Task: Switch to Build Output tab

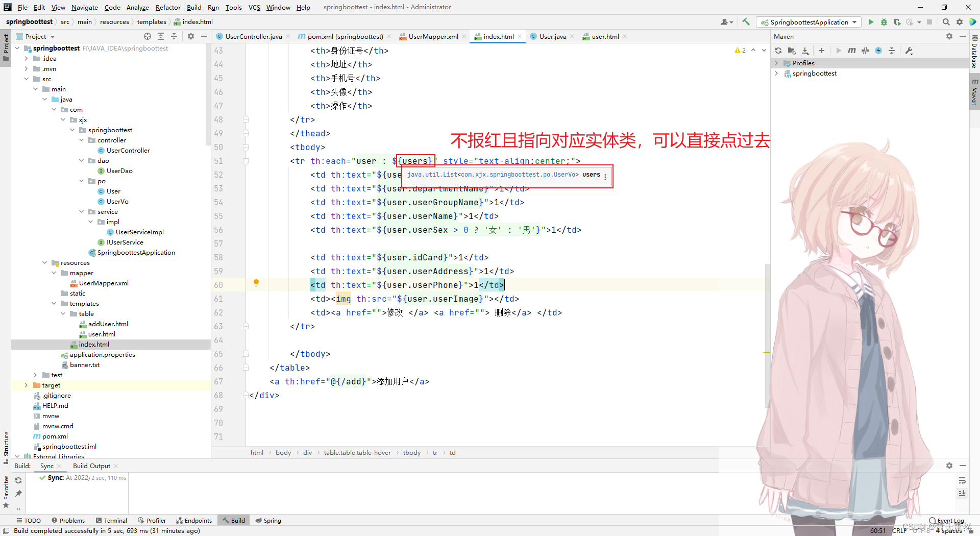Action: (x=91, y=466)
